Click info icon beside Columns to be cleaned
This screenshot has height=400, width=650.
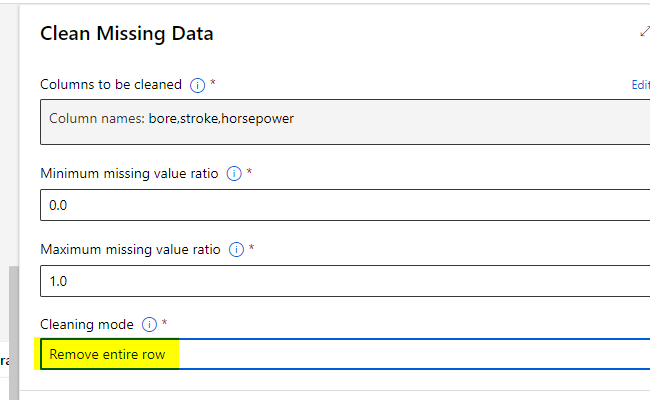click(x=197, y=86)
